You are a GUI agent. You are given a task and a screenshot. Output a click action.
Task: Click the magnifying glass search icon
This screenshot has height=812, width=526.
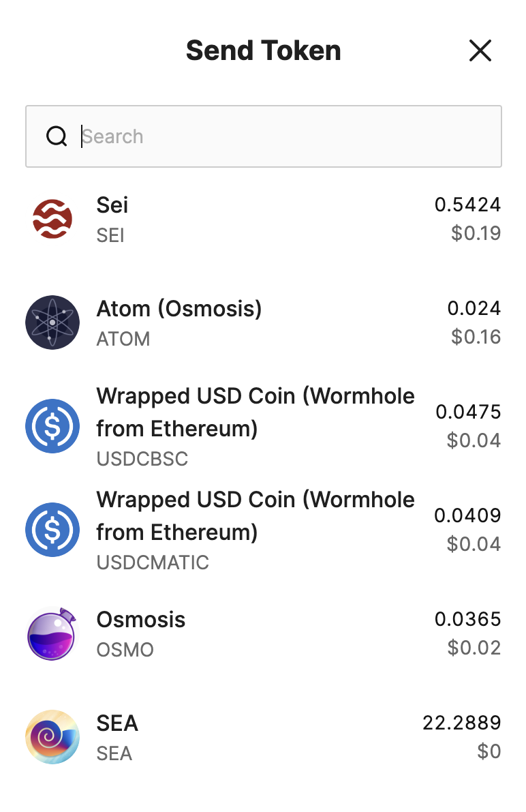(x=57, y=136)
